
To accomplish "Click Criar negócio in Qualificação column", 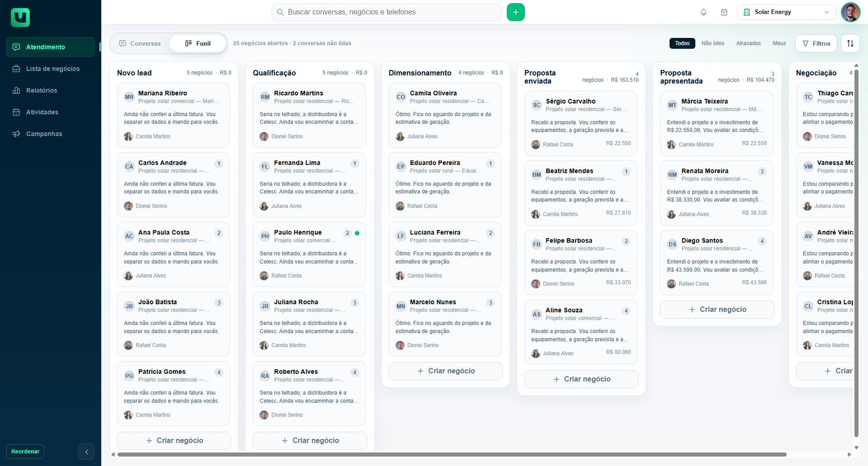I will click(310, 441).
